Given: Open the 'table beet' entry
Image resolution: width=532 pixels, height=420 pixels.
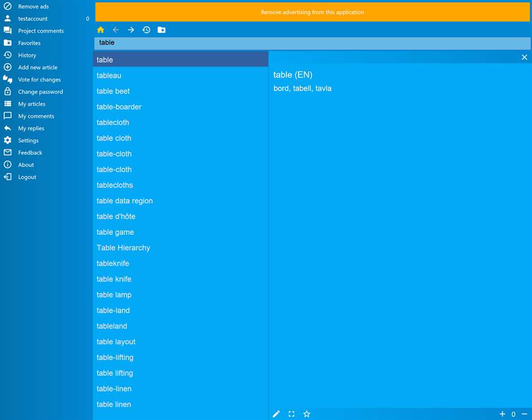Looking at the screenshot, I should [181, 91].
